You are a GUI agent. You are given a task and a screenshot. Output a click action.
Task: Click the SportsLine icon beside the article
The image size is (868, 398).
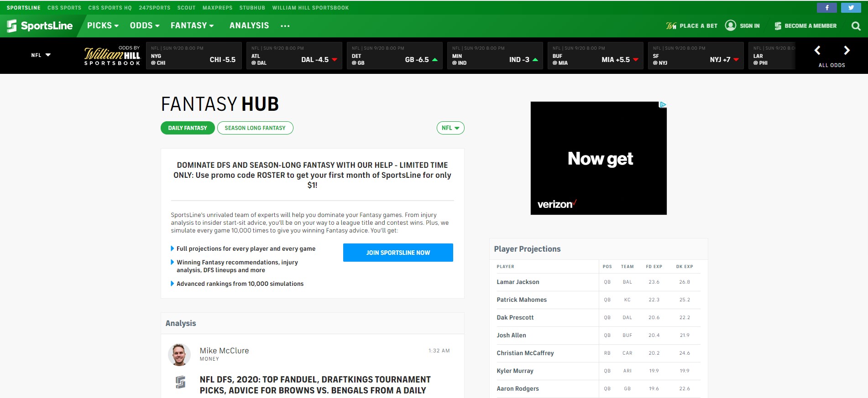point(181,382)
